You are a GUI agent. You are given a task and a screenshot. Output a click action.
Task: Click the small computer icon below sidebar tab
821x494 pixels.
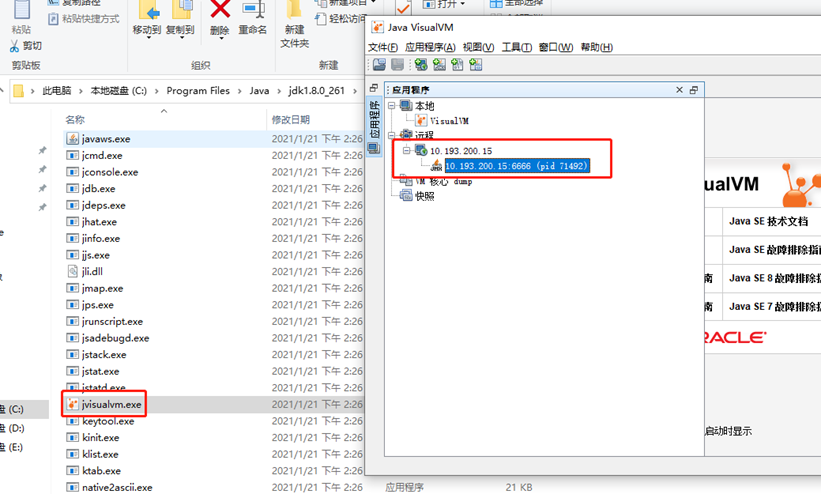374,148
